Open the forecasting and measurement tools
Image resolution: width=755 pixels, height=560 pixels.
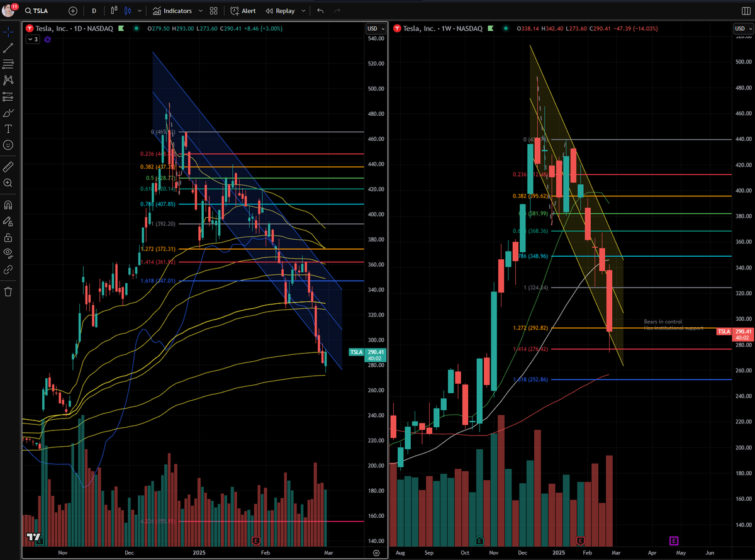tap(8, 96)
